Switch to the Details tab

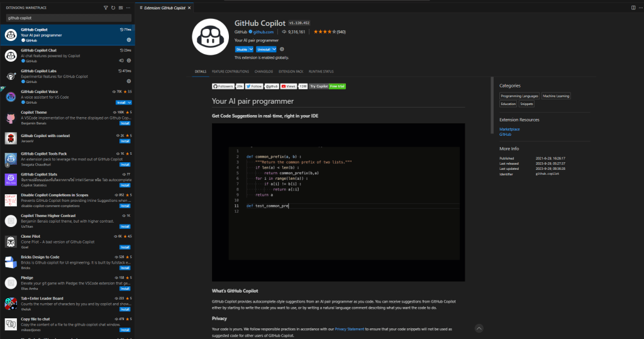coord(201,72)
